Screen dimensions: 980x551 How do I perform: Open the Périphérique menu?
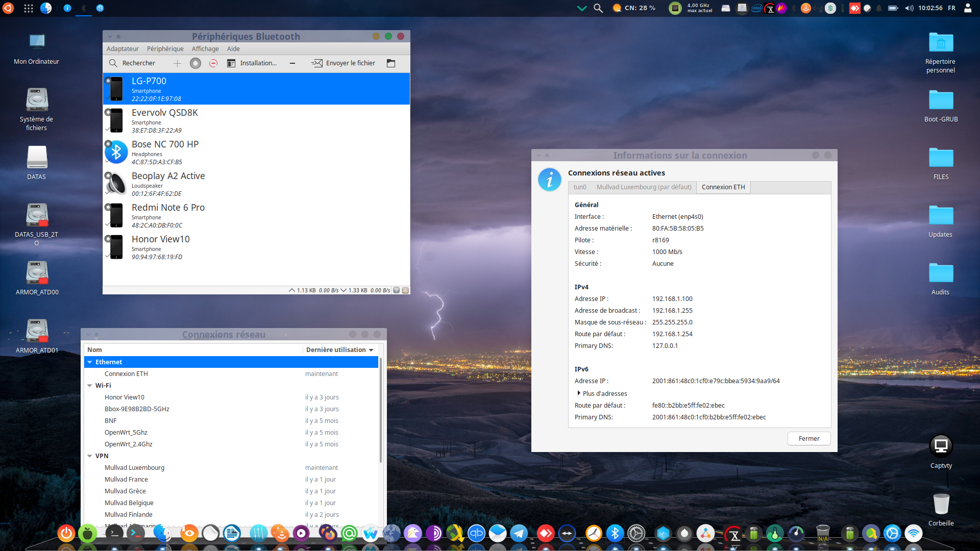165,49
